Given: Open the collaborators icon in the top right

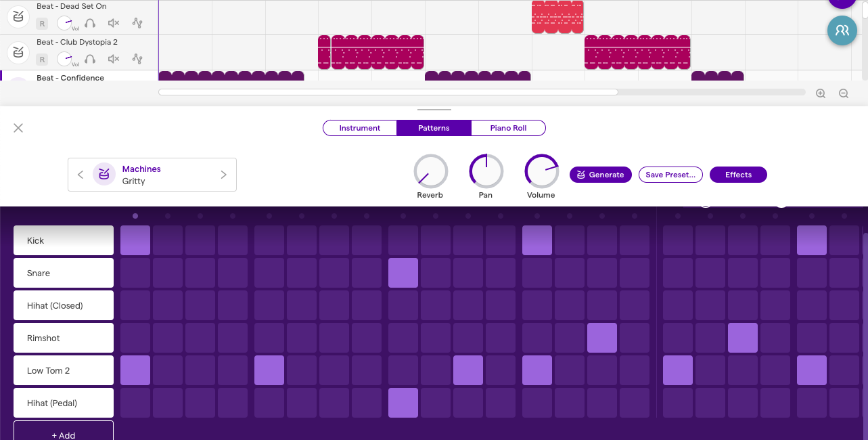Looking at the screenshot, I should 842,30.
